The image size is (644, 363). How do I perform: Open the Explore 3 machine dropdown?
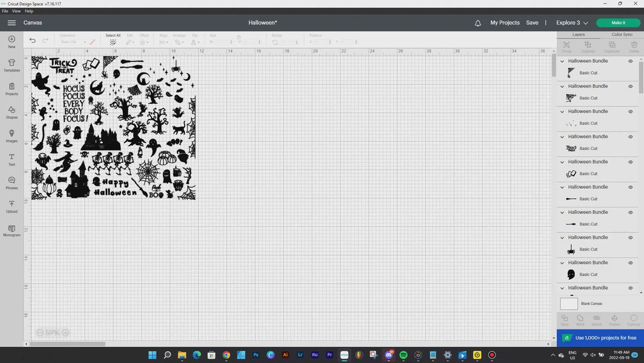(572, 23)
